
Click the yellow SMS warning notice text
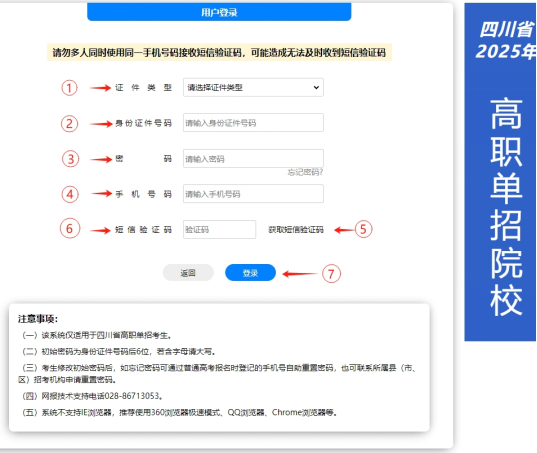(219, 53)
